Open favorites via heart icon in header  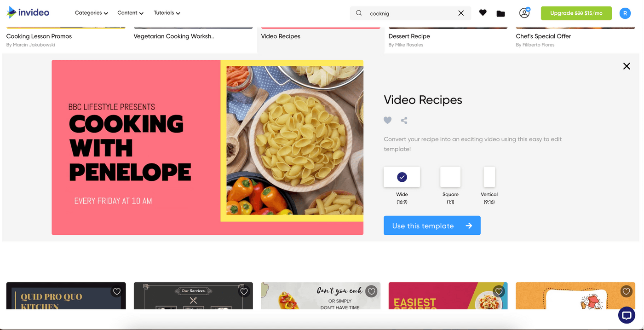pyautogui.click(x=483, y=13)
